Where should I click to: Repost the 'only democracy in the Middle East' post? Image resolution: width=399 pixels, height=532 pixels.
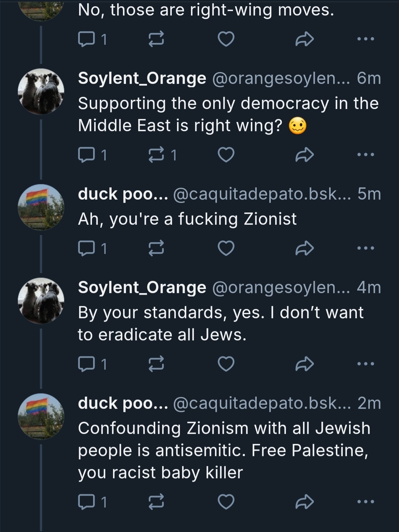[156, 155]
